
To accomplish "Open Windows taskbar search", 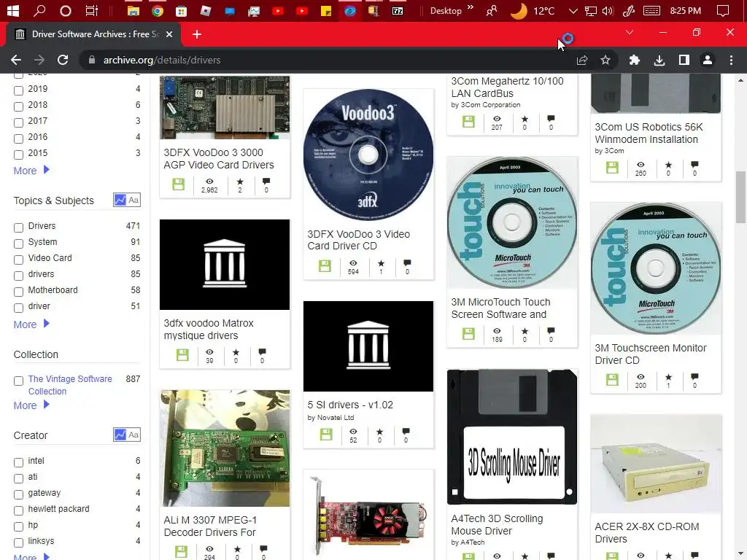I will pyautogui.click(x=39, y=10).
